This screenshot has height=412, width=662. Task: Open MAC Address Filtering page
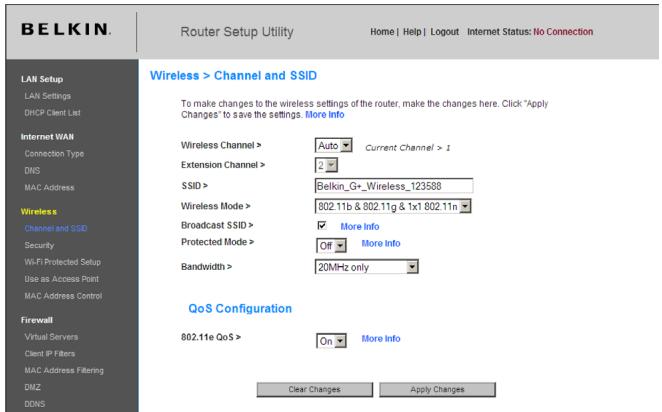pos(64,371)
